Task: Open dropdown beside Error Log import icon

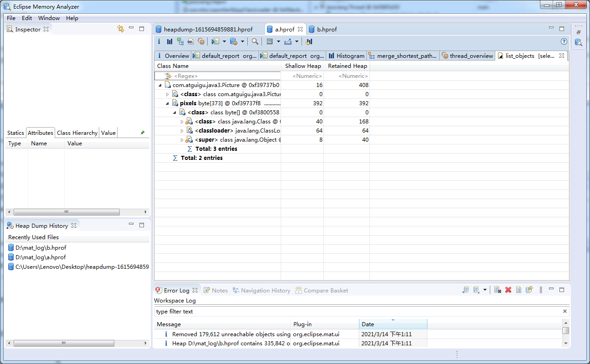Action: [485, 290]
